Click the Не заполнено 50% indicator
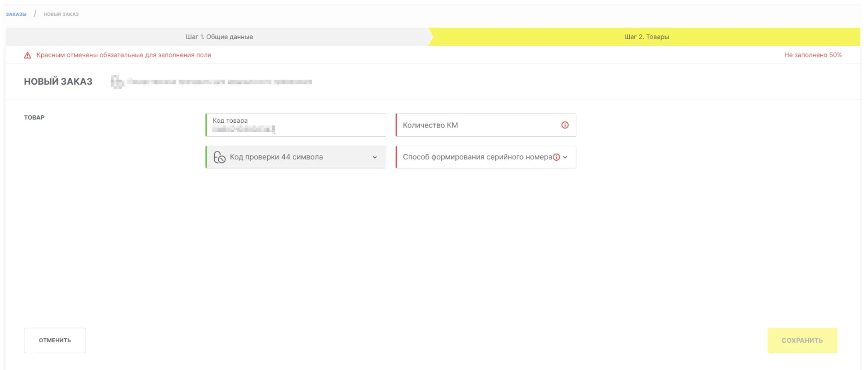868x370 pixels. tap(813, 55)
